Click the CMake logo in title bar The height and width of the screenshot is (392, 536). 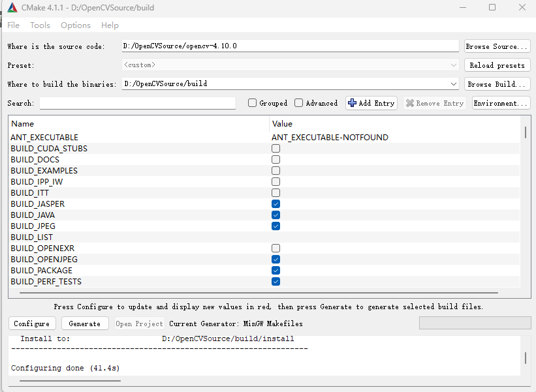pos(12,8)
